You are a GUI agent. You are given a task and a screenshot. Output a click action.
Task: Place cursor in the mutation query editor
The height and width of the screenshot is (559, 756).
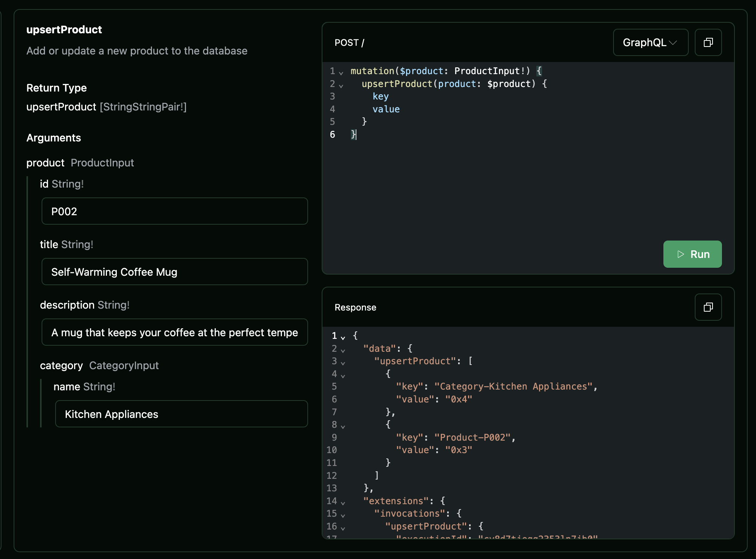click(491, 170)
